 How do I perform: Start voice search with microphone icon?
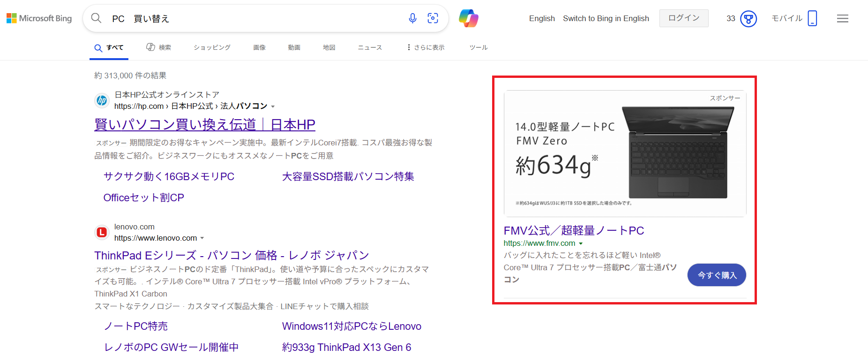(412, 18)
